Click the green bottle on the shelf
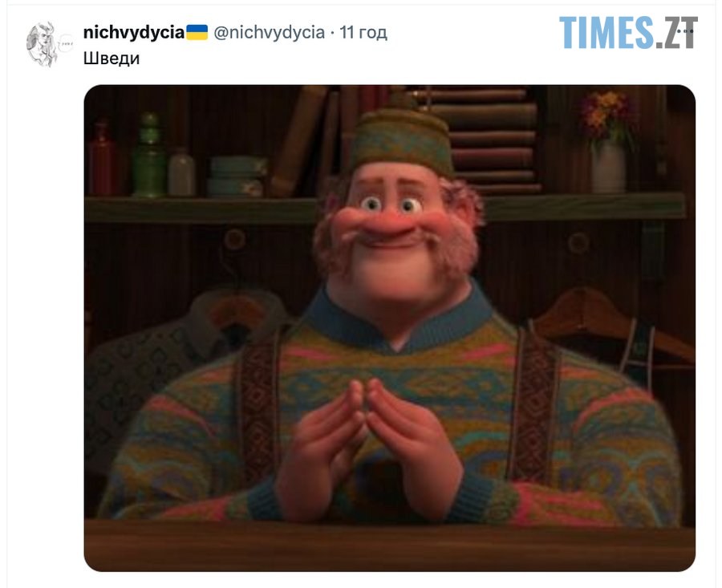 tap(148, 155)
